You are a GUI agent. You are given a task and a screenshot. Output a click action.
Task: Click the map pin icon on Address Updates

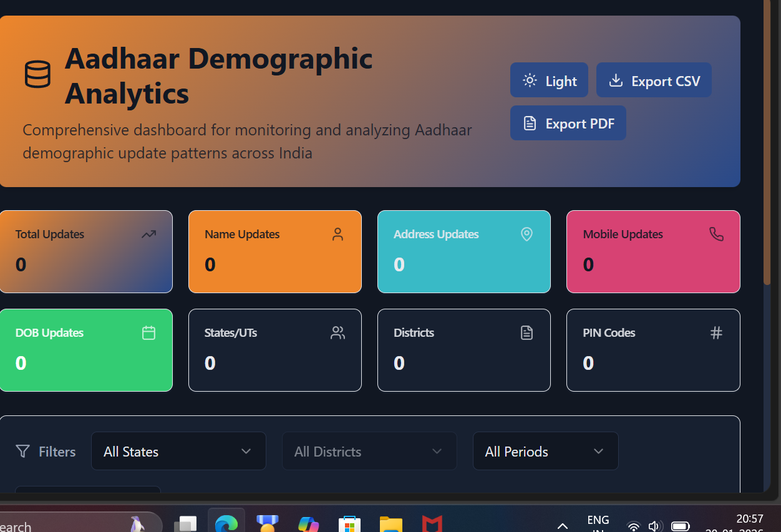(x=526, y=234)
